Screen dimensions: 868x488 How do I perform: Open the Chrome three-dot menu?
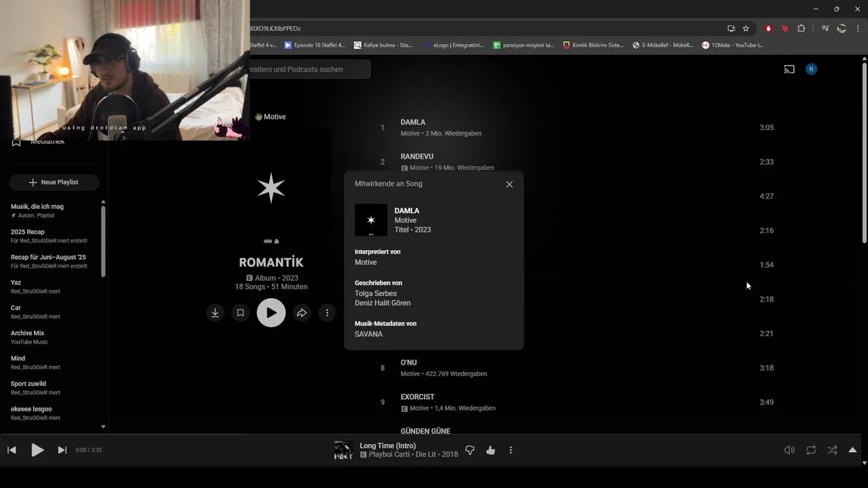857,28
